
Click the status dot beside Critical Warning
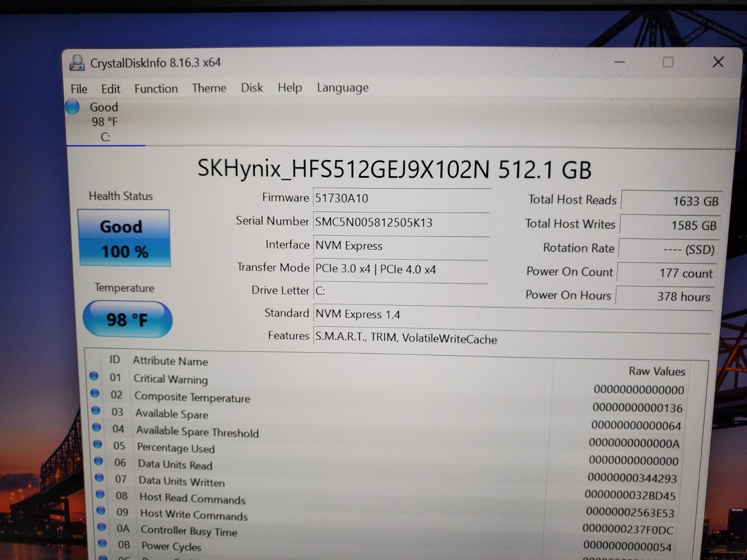point(94,376)
